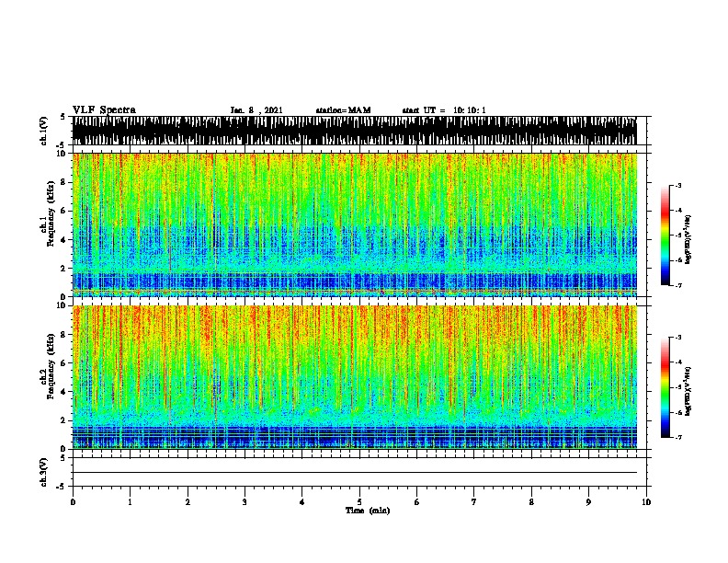Viewport: 728px width, 563px height.
Task: Click time axis tick label "2"
Action: point(188,502)
